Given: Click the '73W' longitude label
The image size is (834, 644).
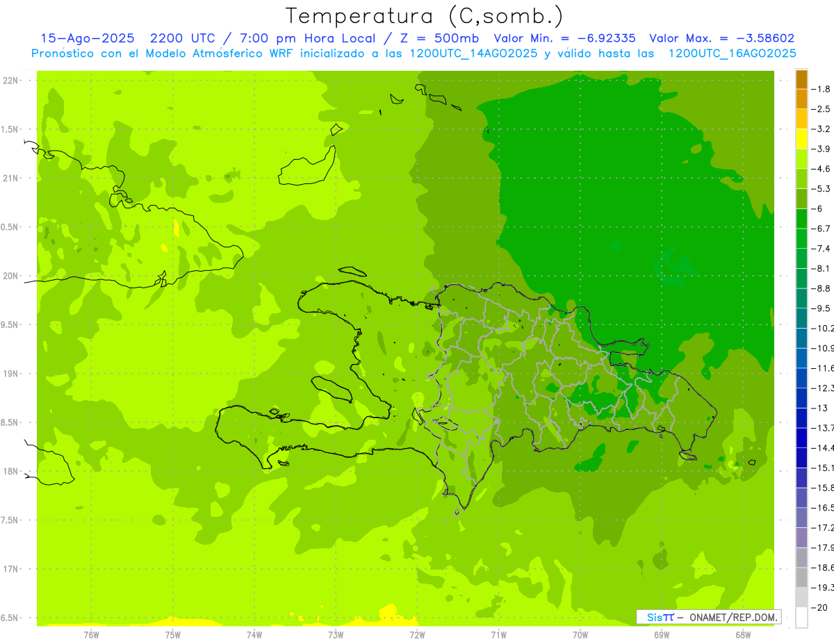Looking at the screenshot, I should [x=336, y=635].
